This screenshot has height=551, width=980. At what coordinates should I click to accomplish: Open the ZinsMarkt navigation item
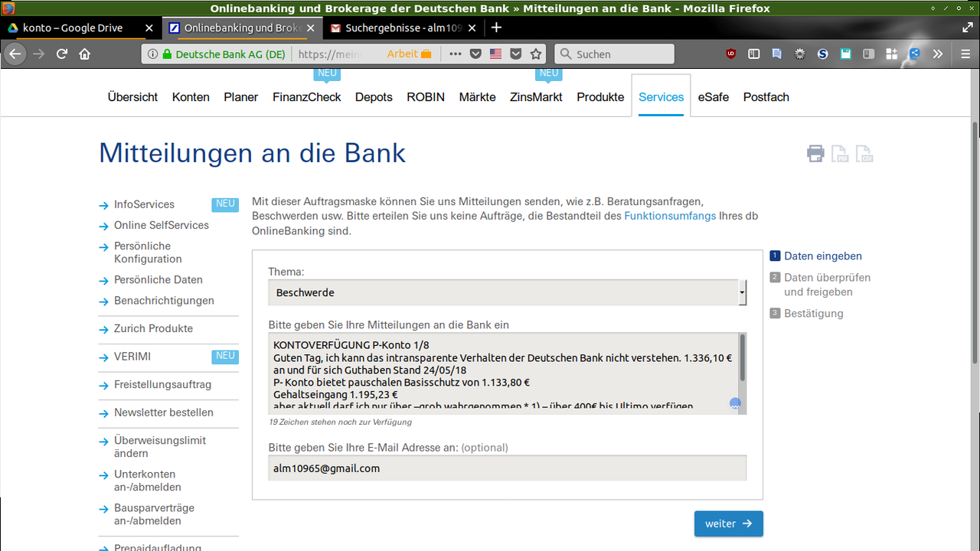pos(536,97)
